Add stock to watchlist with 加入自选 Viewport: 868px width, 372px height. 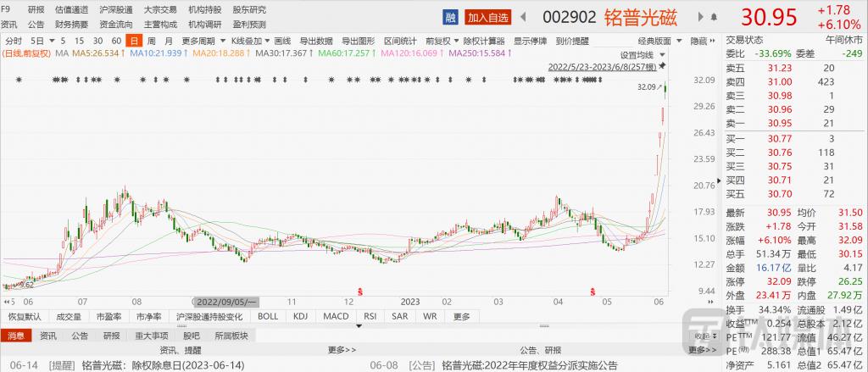click(x=487, y=17)
